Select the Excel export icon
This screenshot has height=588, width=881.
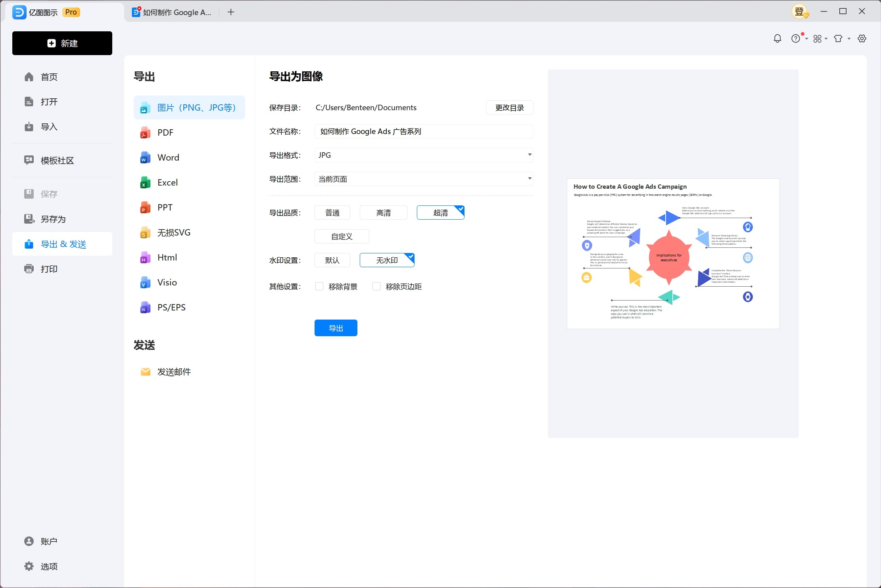pos(145,182)
